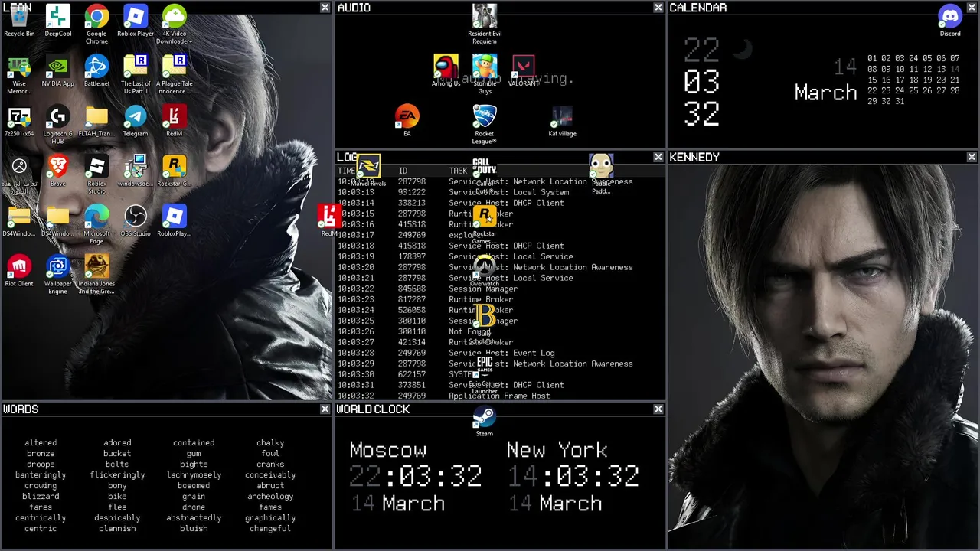Screen dimensions: 980x551
Task: Open the Epic Games Launcher icon
Action: pyautogui.click(x=485, y=375)
